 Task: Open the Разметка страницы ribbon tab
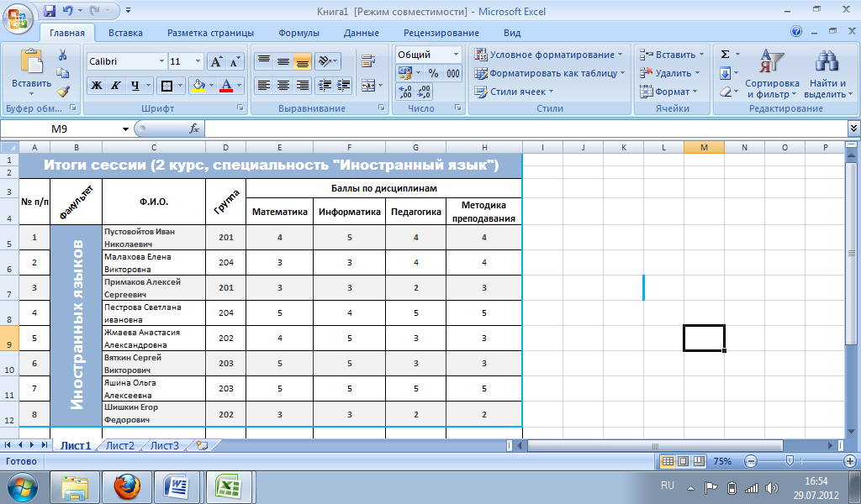pyautogui.click(x=210, y=33)
